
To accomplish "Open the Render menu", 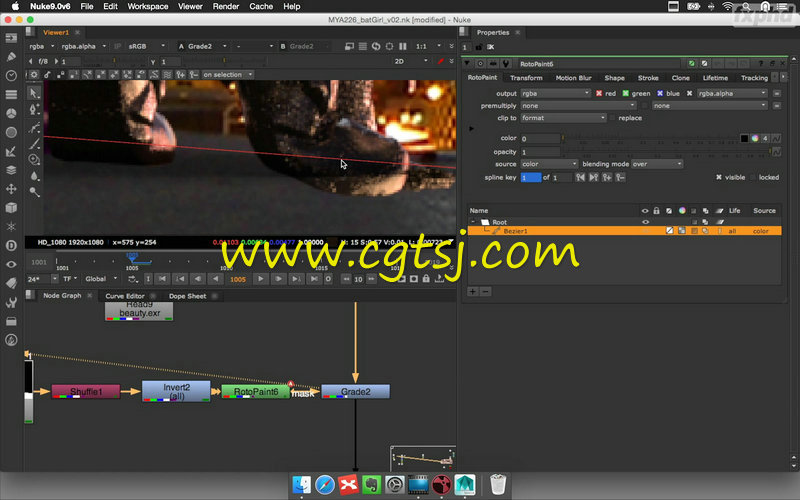I will [226, 7].
